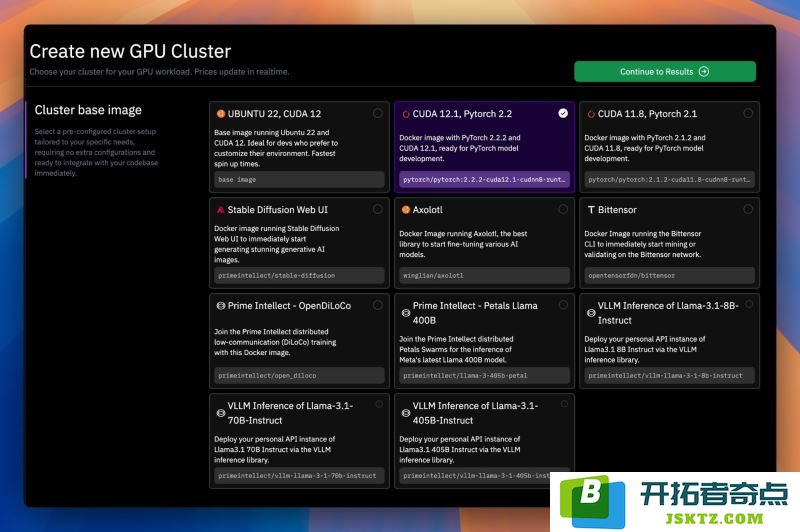This screenshot has height=532, width=800.
Task: Click the Cluster base image section heading
Action: 88,110
